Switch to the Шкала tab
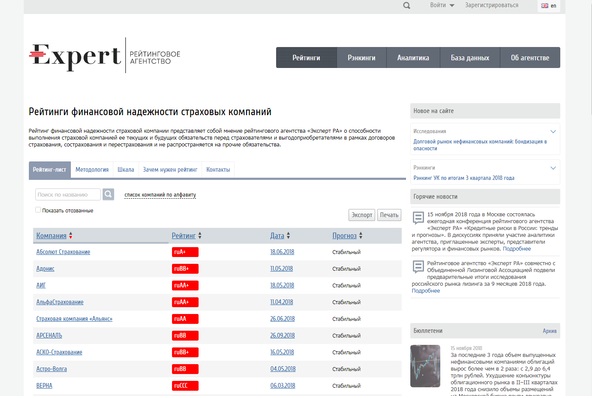Viewport: 593px width, 398px height. pyautogui.click(x=126, y=170)
